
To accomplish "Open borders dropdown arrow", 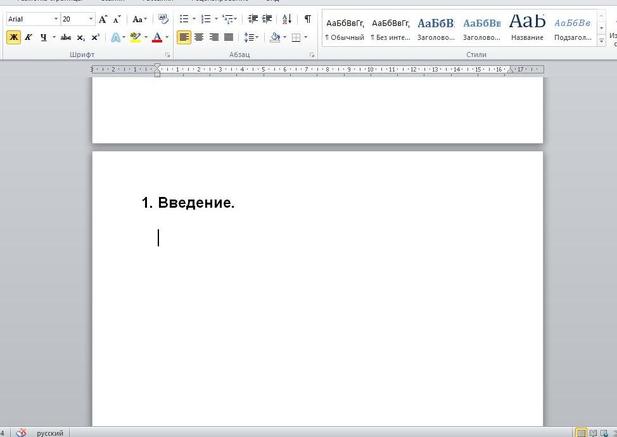I will 306,37.
